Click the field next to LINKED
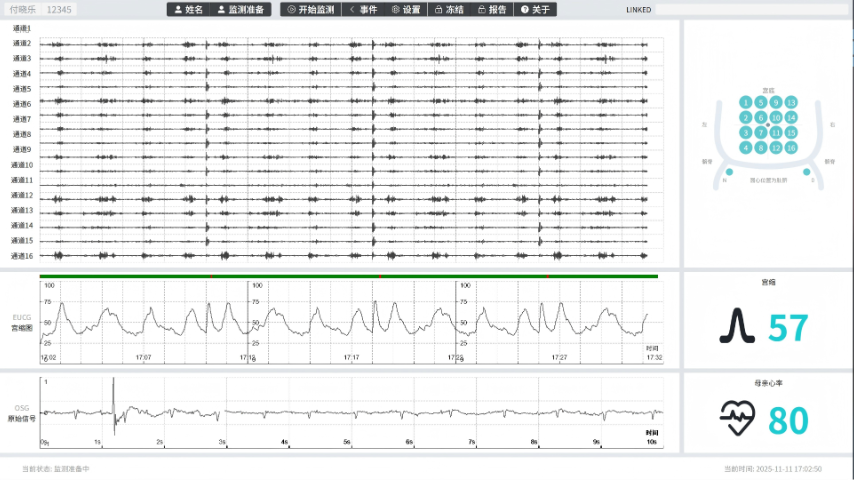The width and height of the screenshot is (854, 480). 750,9
